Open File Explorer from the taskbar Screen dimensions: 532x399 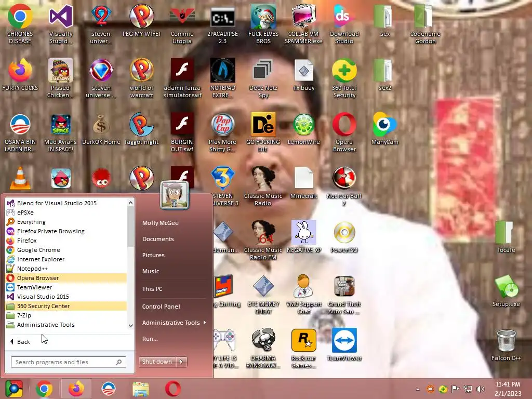[x=140, y=390]
